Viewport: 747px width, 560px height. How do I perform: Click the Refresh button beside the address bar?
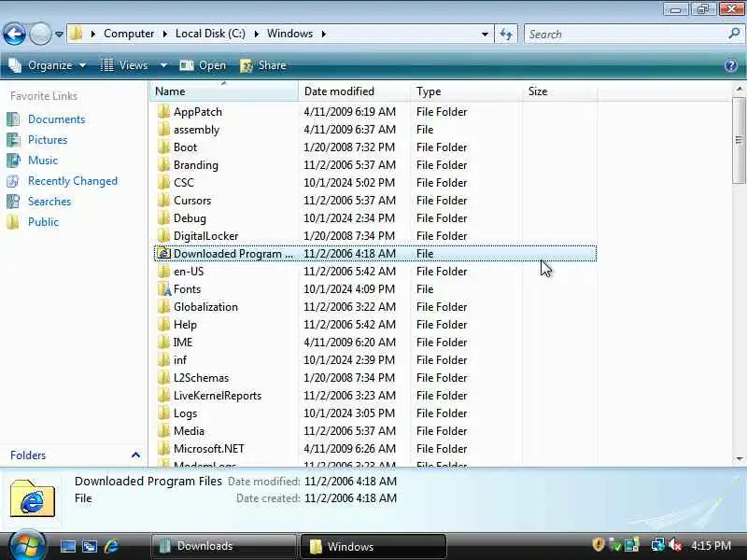pos(506,35)
